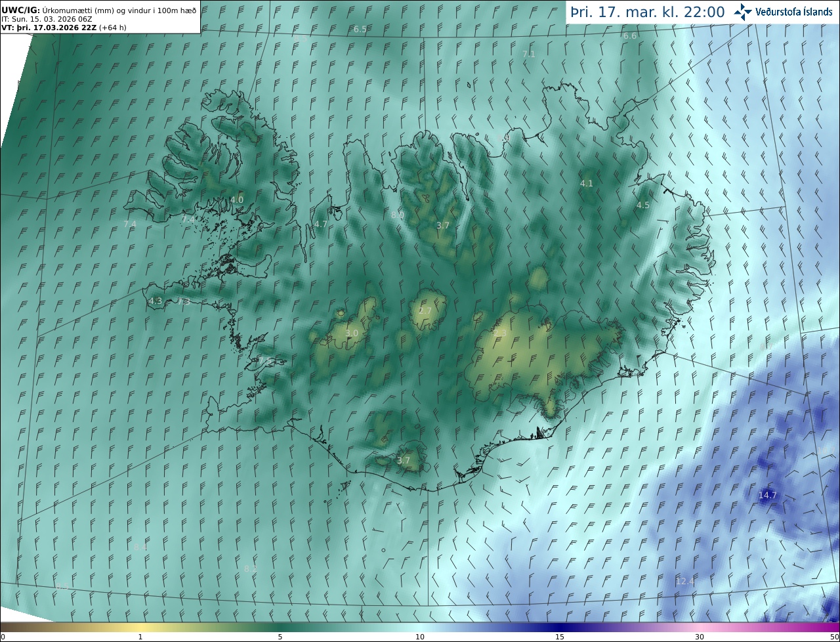Click the Veðurstofa Íslands logo icon
This screenshot has width=840, height=642.
pyautogui.click(x=743, y=12)
